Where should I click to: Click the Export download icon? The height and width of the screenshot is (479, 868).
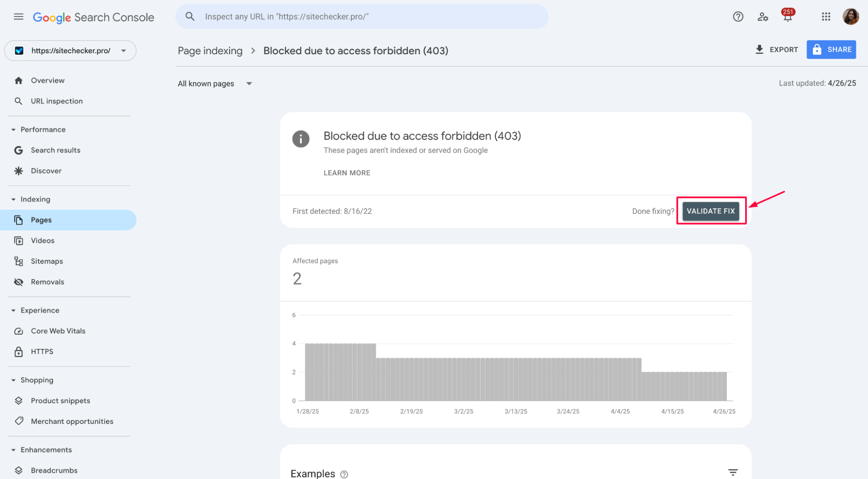pos(759,49)
